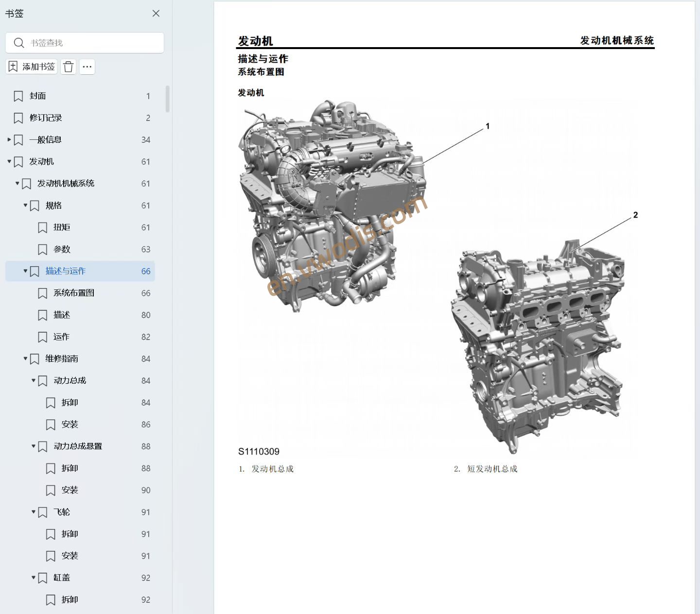Collapse the 规格 bookmark arrow

(x=25, y=205)
